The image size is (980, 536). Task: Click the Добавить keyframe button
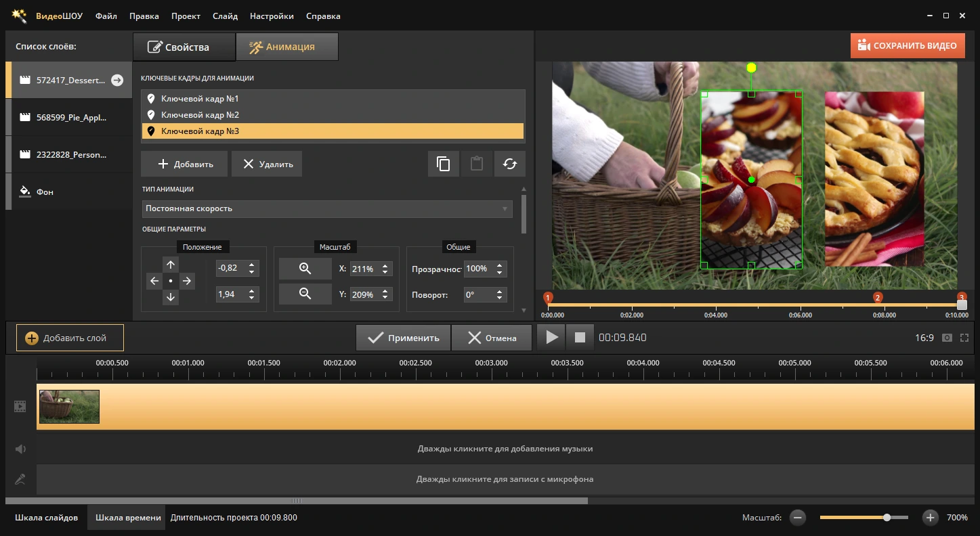[x=184, y=164]
